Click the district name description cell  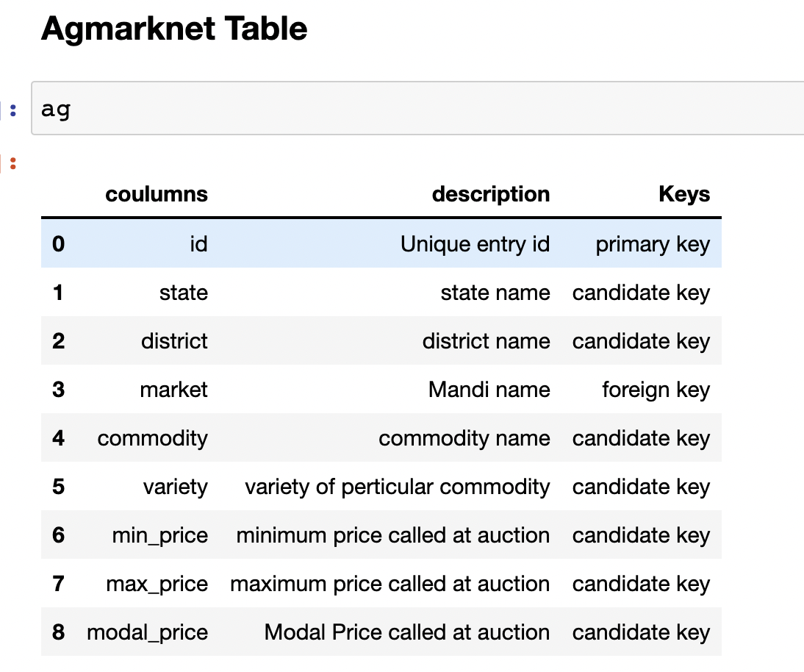point(487,340)
